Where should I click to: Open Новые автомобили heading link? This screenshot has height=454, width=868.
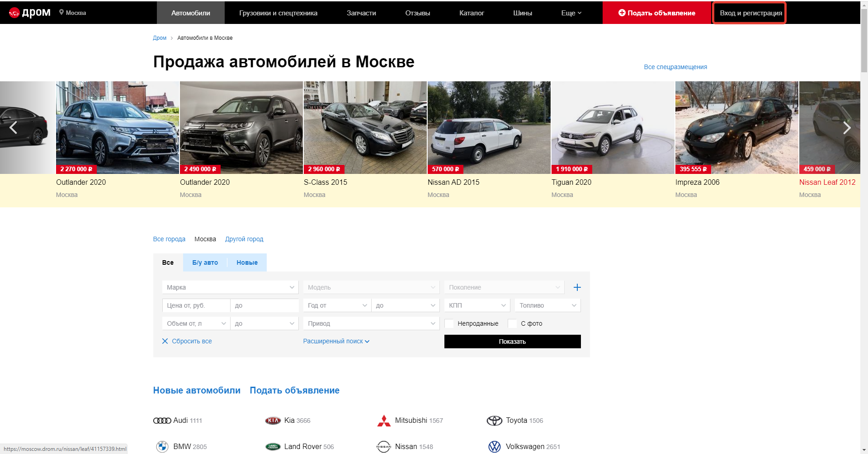click(x=197, y=390)
